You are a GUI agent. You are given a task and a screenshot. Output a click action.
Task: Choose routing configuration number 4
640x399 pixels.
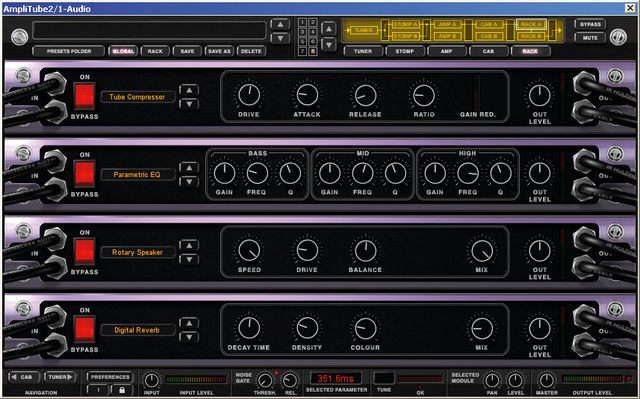313,32
